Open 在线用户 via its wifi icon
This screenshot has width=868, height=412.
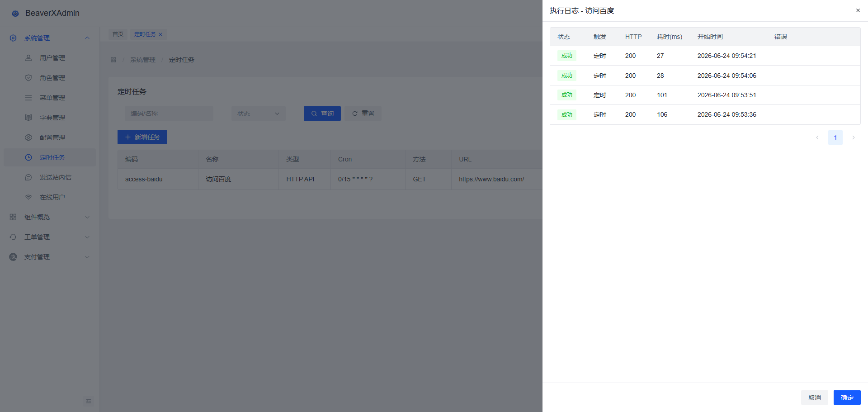(x=28, y=197)
